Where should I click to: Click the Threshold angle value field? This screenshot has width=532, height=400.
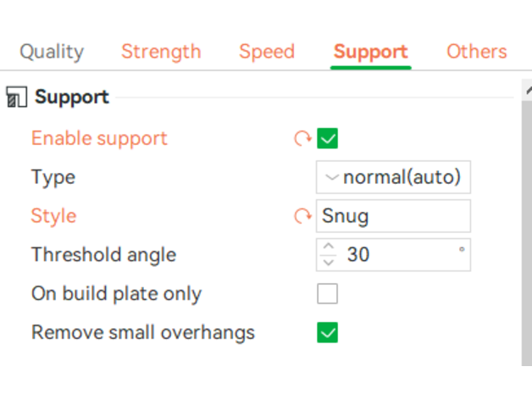click(x=398, y=254)
